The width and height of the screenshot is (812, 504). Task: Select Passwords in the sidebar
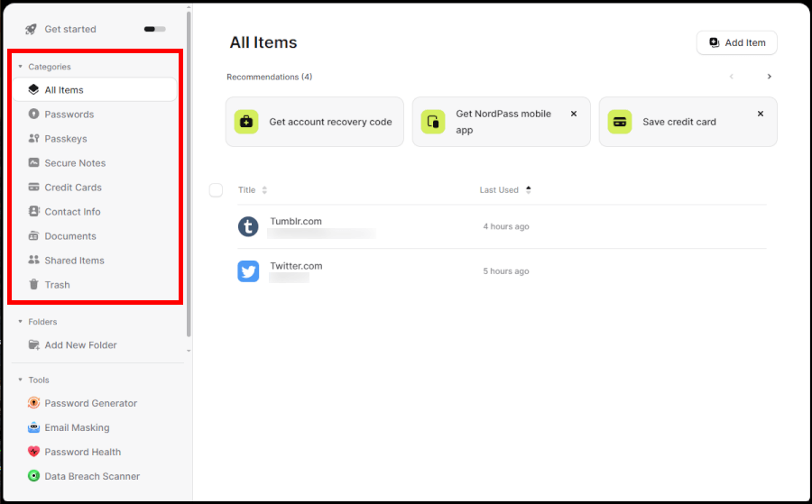coord(69,115)
